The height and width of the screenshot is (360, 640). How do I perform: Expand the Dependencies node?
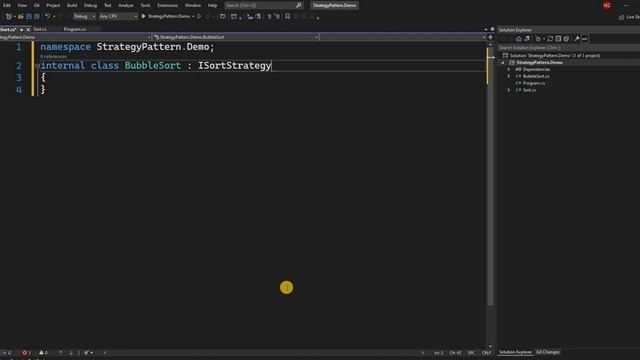tap(509, 69)
